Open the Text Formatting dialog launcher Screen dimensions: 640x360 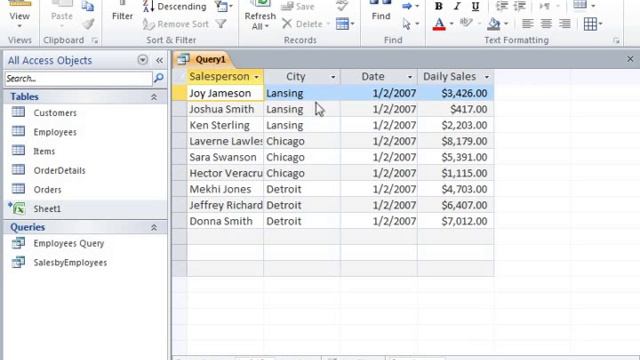(616, 40)
